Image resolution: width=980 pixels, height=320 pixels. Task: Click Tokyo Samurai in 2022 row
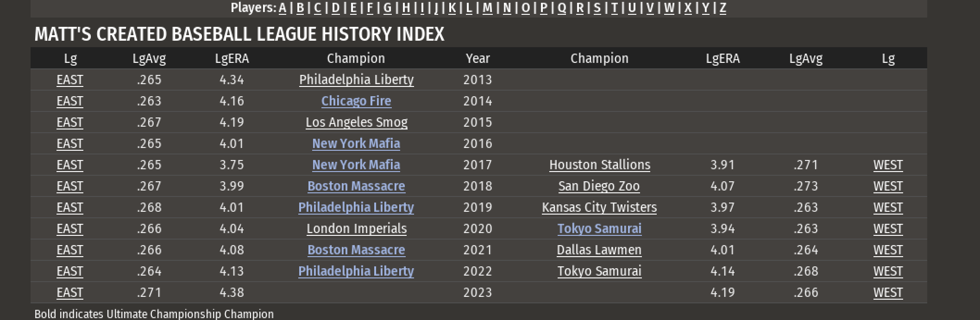[x=599, y=271]
